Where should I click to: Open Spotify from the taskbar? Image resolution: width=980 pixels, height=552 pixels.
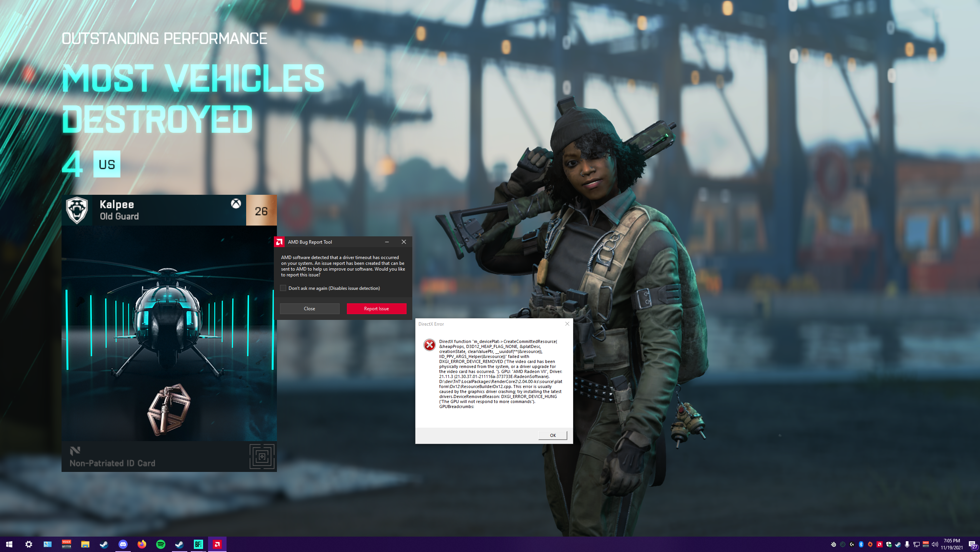click(161, 544)
